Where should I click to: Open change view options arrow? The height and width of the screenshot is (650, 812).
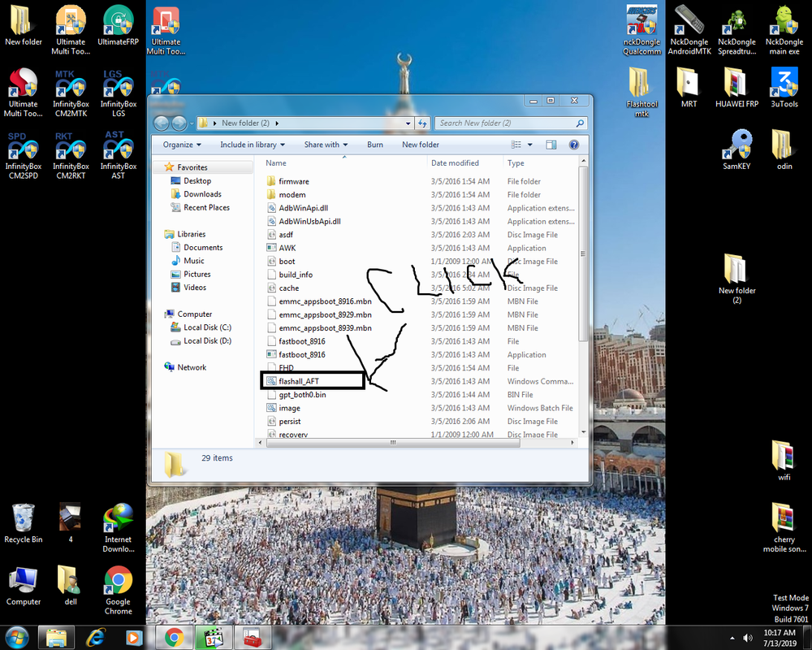pyautogui.click(x=529, y=145)
